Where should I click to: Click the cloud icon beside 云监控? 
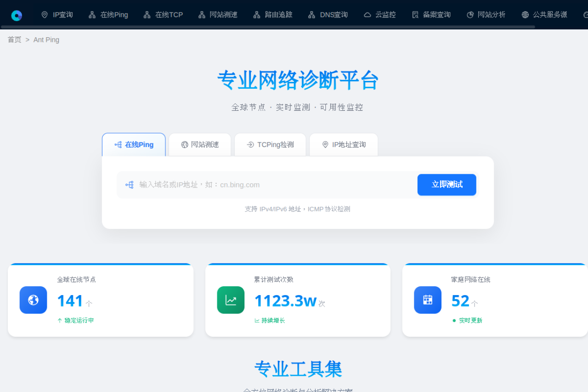367,15
